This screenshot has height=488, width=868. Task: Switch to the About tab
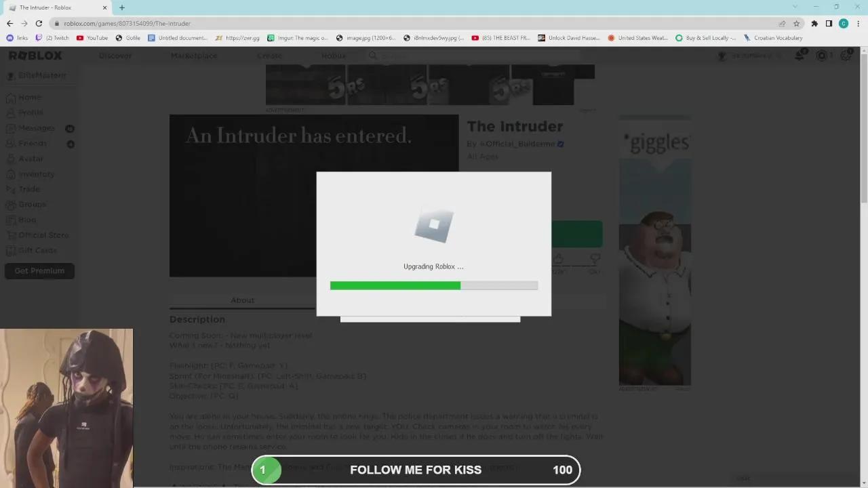pyautogui.click(x=242, y=300)
